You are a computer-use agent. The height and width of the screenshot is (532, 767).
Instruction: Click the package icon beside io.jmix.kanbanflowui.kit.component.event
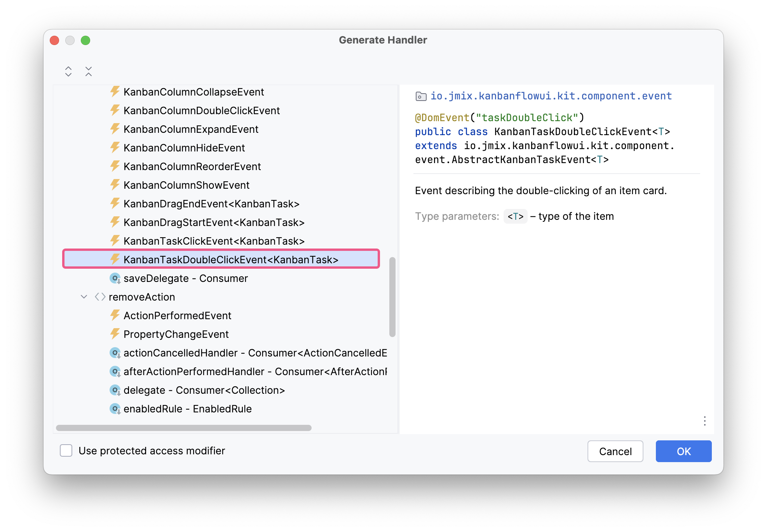[x=421, y=96]
